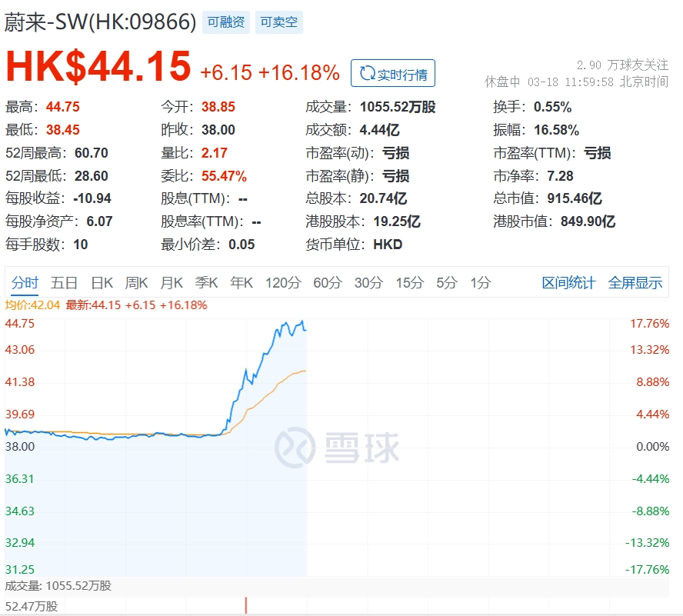Click the 委比 value 55.47%
The width and height of the screenshot is (683, 616).
(224, 176)
